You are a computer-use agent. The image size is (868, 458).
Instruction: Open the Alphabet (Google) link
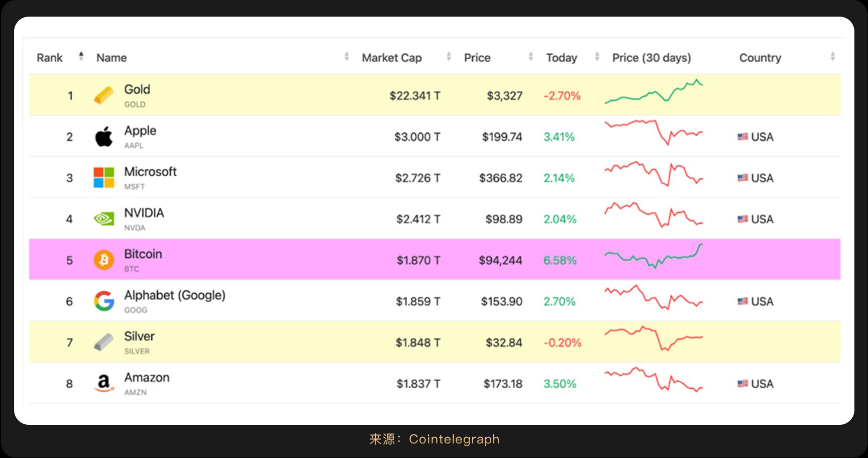[x=175, y=295]
